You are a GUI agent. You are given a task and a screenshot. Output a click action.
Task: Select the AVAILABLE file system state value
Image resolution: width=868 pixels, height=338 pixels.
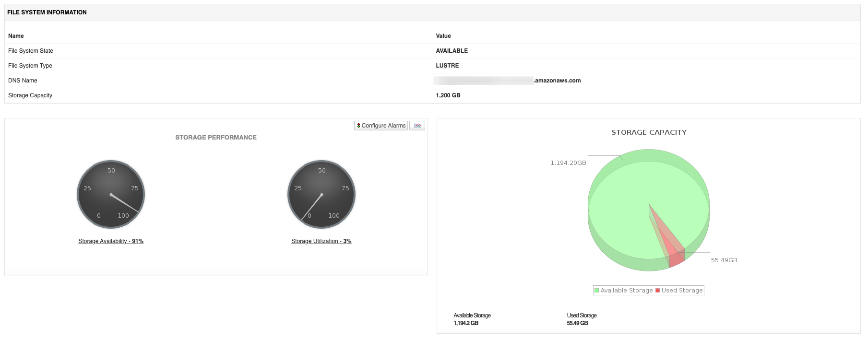[x=452, y=51]
